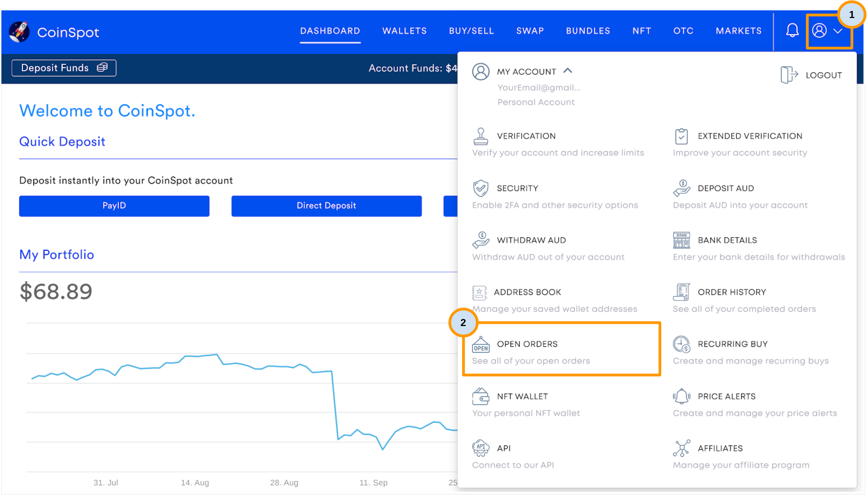Click the CoinSpot brand name
The height and width of the screenshot is (495, 868).
[x=68, y=32]
